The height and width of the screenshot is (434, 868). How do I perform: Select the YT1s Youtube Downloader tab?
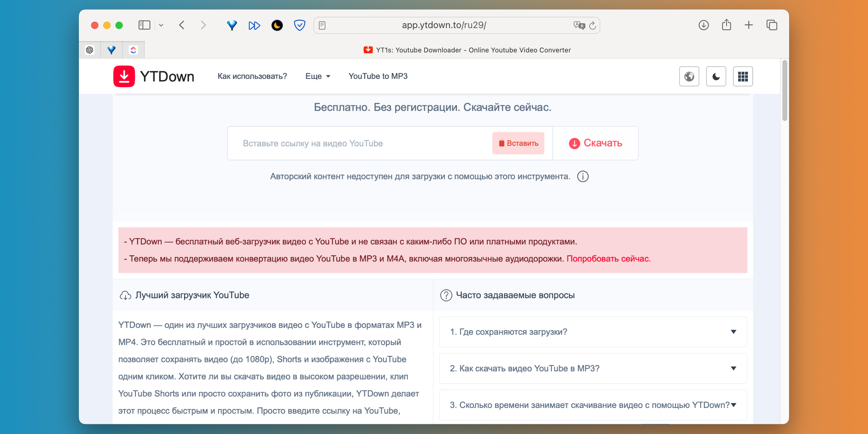tap(467, 50)
